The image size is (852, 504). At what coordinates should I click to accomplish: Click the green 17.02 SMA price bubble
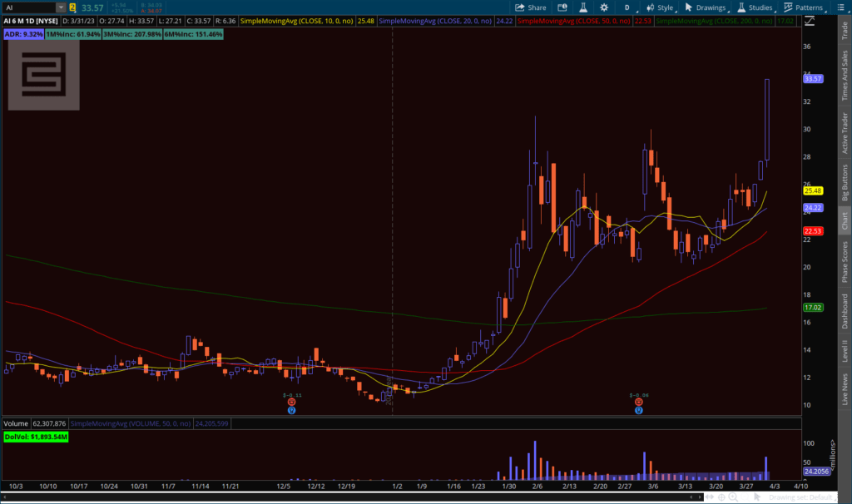[813, 308]
